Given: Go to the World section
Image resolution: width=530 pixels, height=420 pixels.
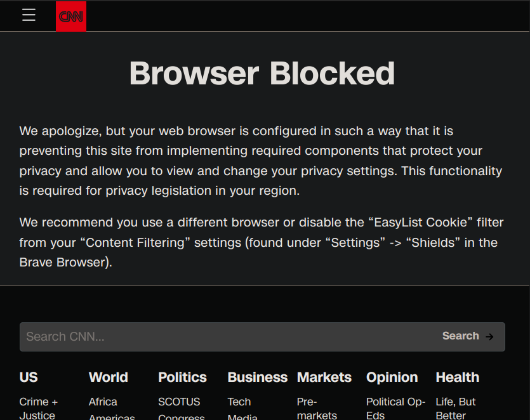Looking at the screenshot, I should (108, 377).
